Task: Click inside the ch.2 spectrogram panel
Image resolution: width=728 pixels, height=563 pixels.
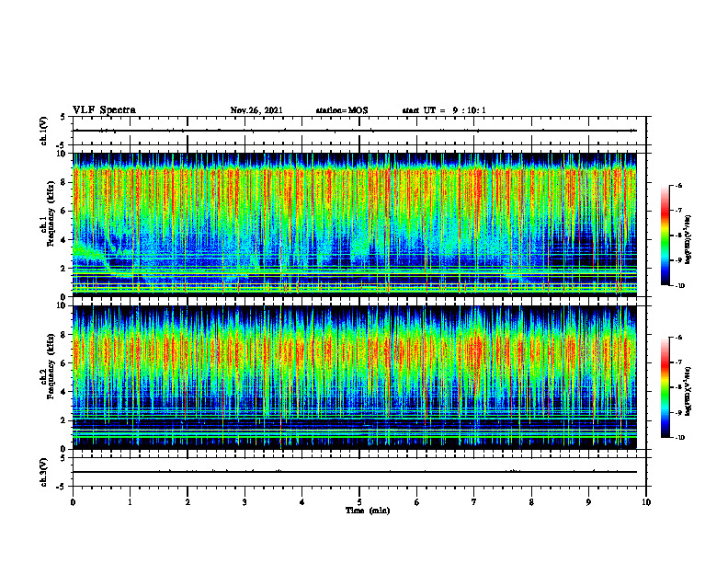Action: (355, 377)
